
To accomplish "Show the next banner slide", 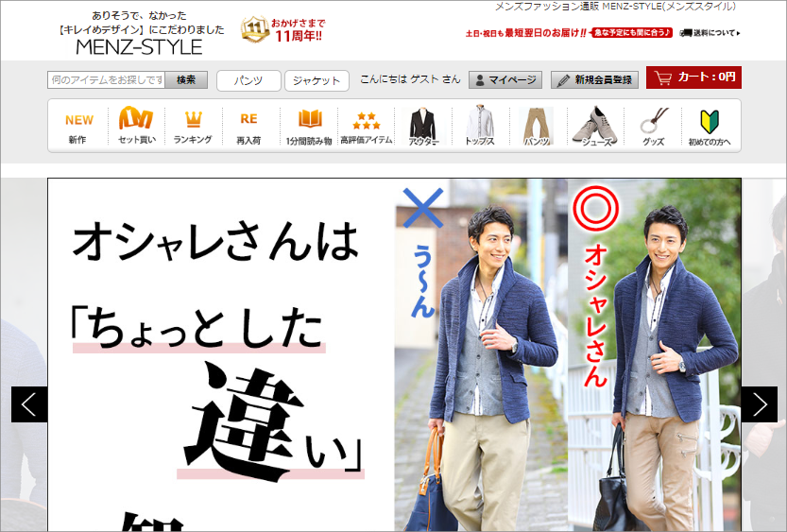I will click(x=760, y=404).
